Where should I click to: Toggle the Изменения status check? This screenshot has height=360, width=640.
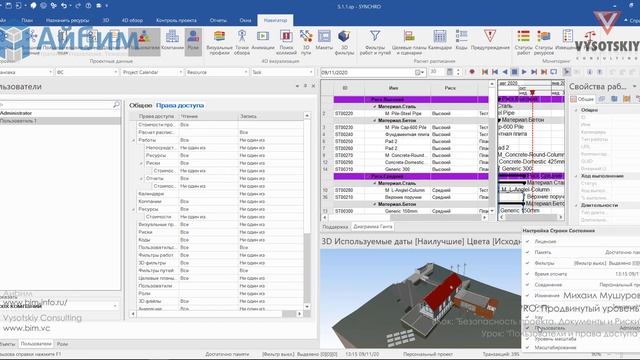pos(527,295)
